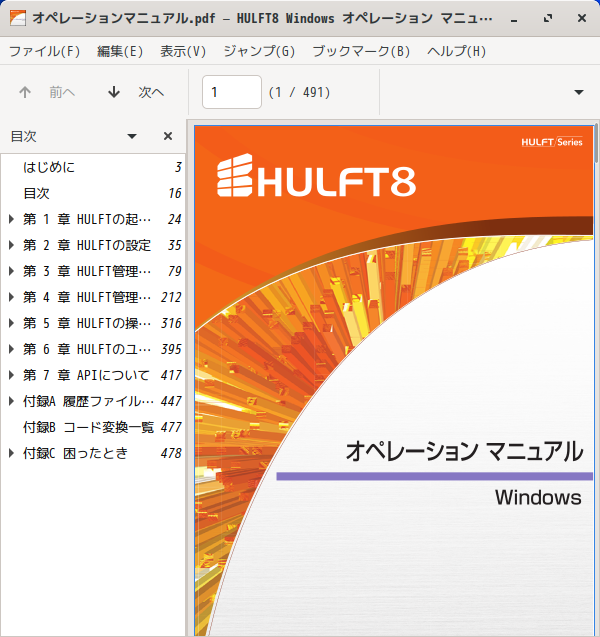
Task: Close the 目次 side panel
Action: point(168,136)
